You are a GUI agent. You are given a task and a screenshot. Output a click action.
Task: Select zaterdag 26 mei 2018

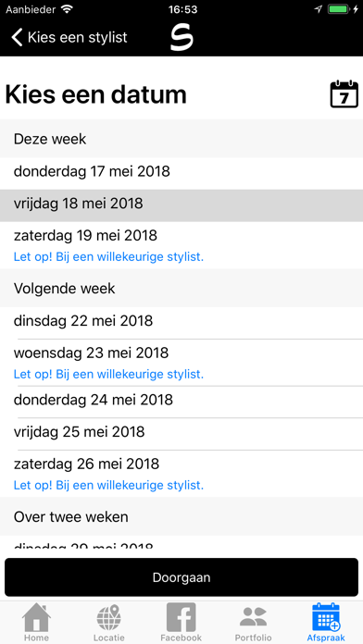click(x=181, y=474)
